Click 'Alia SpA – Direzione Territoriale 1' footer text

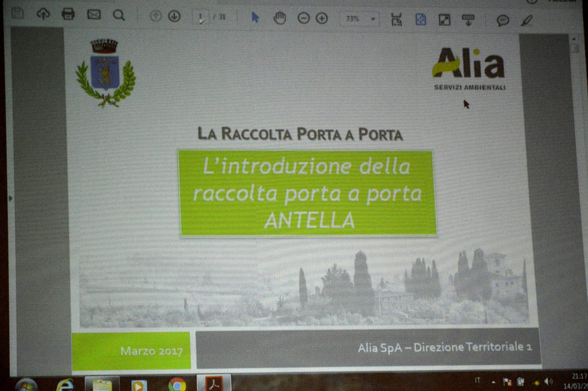pos(445,347)
